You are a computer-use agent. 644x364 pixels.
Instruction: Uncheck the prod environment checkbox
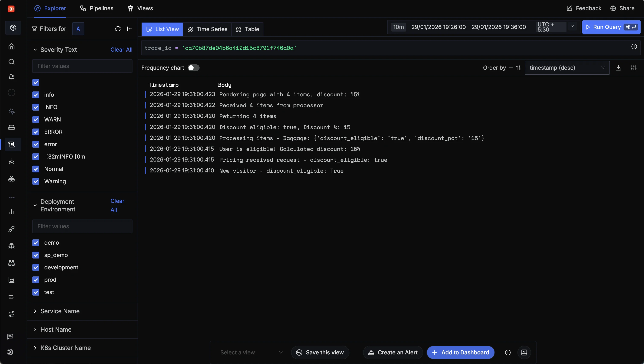[x=36, y=280]
